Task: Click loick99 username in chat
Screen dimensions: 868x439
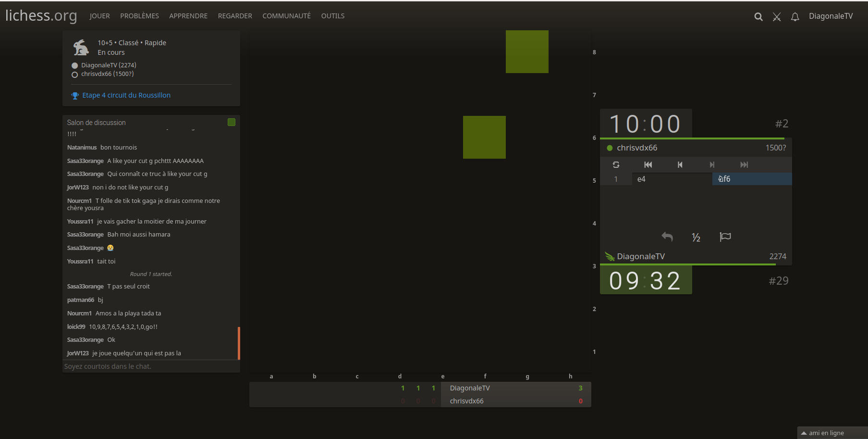Action: click(x=76, y=327)
